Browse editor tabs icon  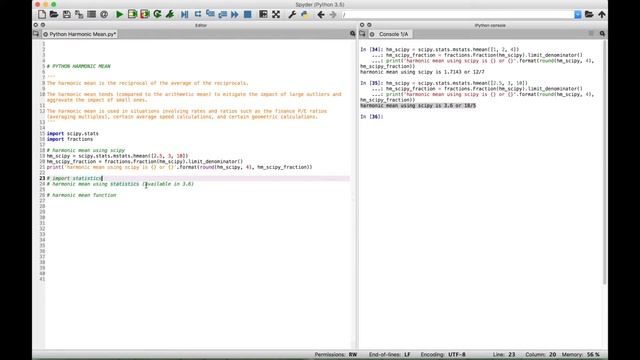coord(36,34)
